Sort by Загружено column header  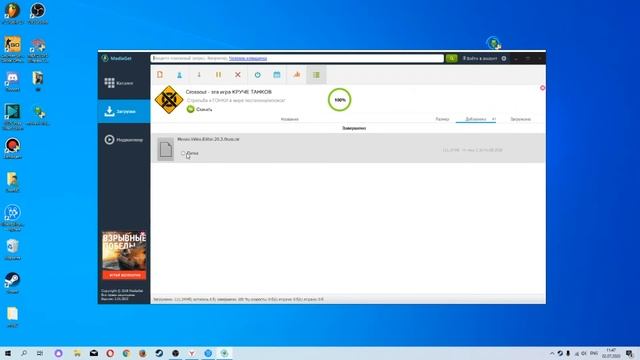pyautogui.click(x=520, y=119)
